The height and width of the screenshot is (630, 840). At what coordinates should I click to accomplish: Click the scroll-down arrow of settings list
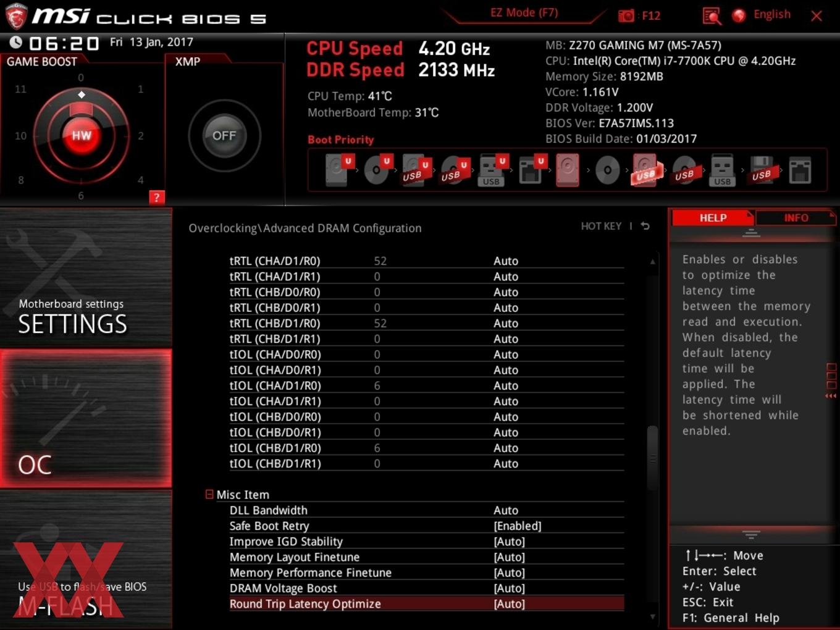click(x=652, y=616)
